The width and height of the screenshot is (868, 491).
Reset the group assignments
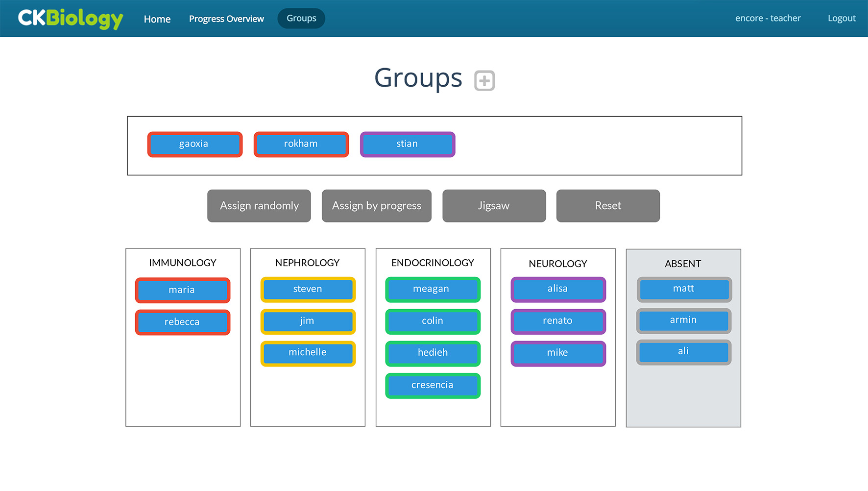click(x=607, y=206)
